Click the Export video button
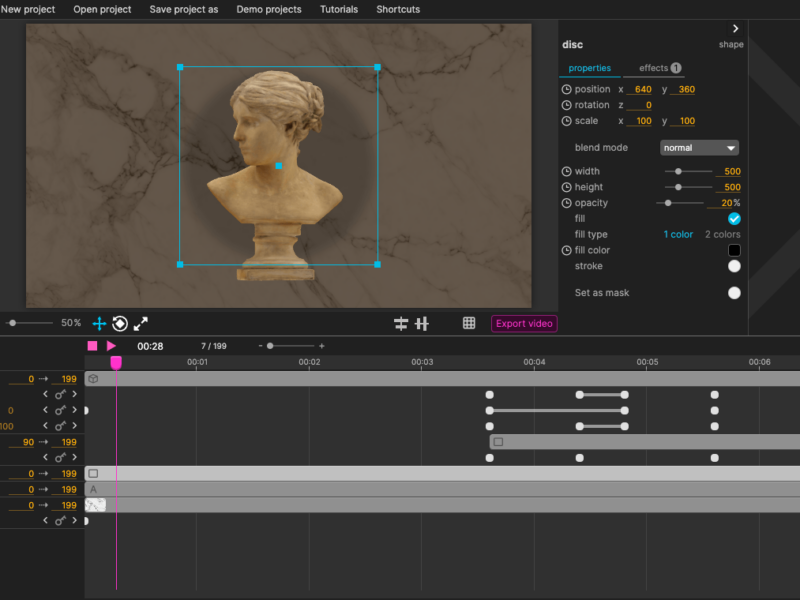The height and width of the screenshot is (600, 800). coord(524,323)
